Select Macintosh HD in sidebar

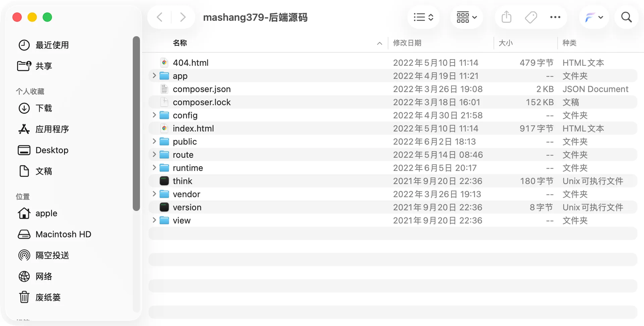(x=54, y=234)
